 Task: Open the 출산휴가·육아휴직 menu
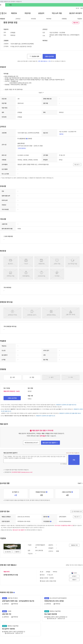75,13
